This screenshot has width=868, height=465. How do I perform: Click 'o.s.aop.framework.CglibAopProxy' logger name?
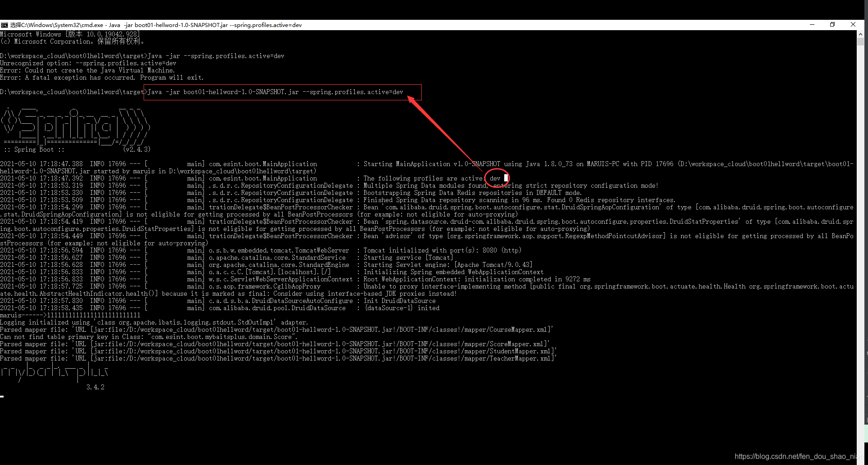coord(264,287)
